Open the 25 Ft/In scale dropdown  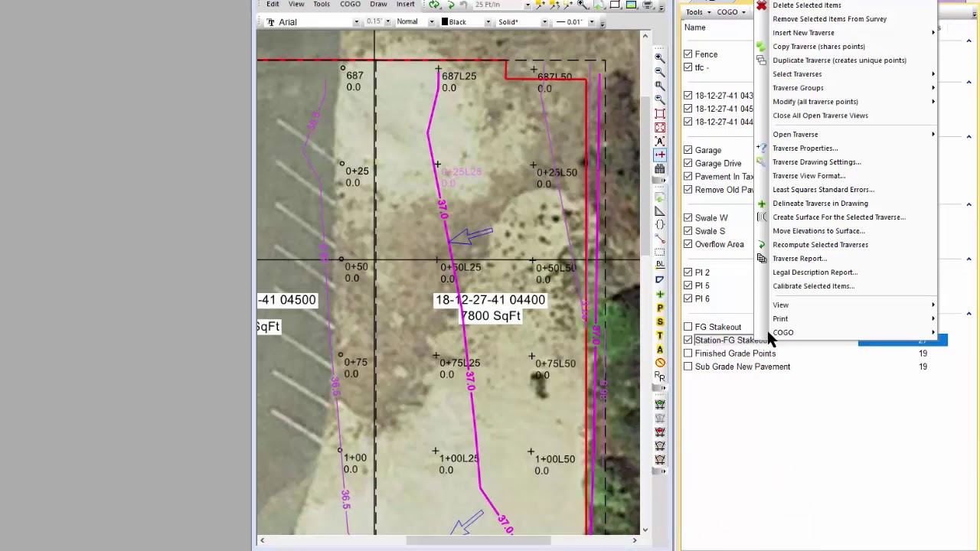(x=527, y=5)
